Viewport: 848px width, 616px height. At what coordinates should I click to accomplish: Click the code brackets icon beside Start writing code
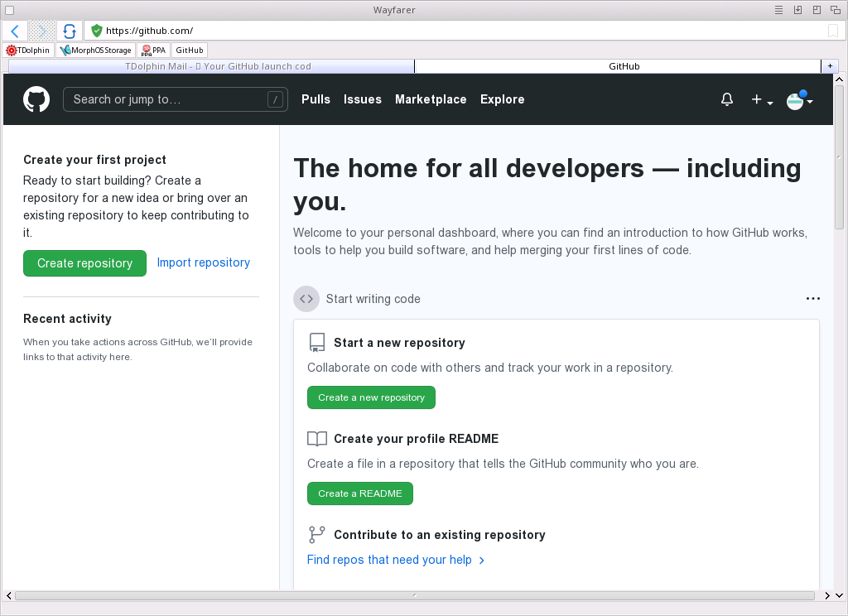[x=306, y=299]
